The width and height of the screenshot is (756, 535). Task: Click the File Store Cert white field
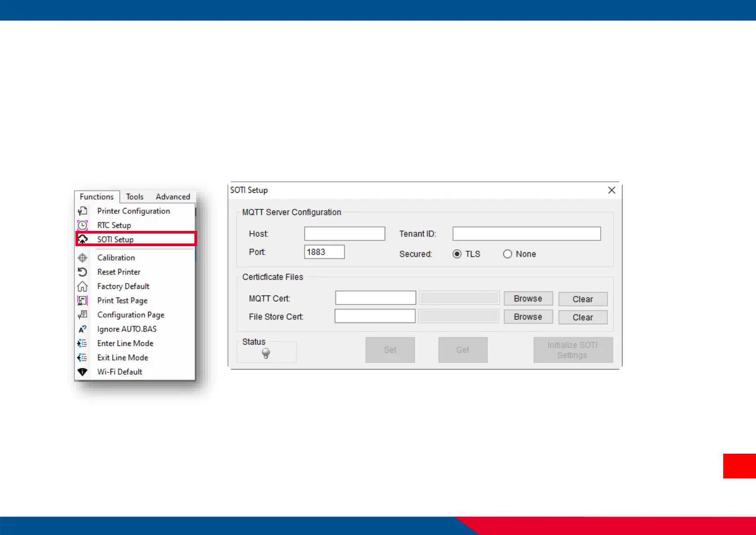(375, 316)
